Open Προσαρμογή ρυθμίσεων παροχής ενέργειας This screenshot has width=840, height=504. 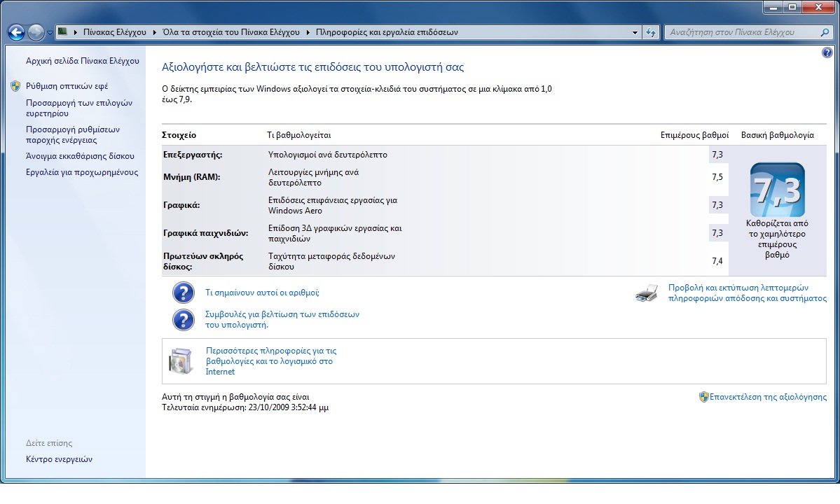[x=73, y=135]
